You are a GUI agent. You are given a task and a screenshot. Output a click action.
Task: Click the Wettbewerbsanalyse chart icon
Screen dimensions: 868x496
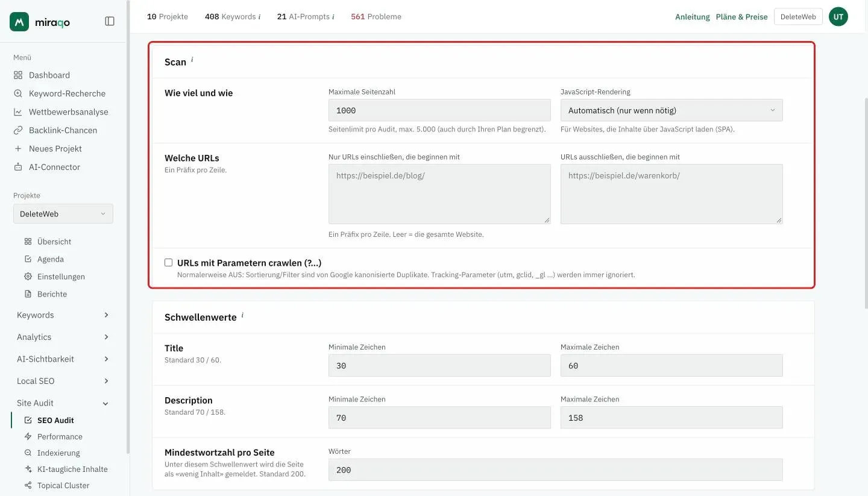18,112
